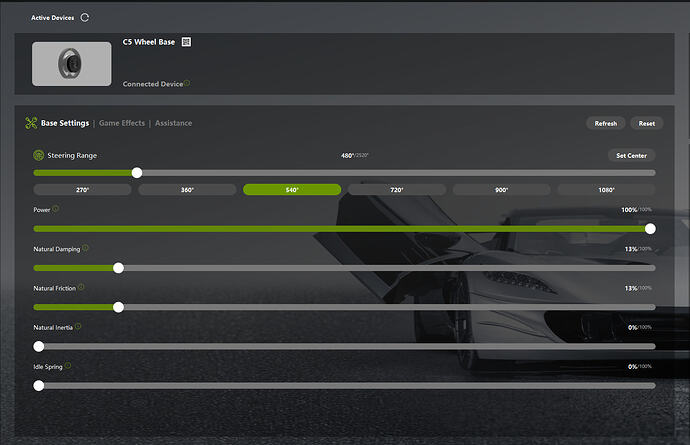The width and height of the screenshot is (690, 445).
Task: Show info tooltip for Idle Spring
Action: (68, 366)
